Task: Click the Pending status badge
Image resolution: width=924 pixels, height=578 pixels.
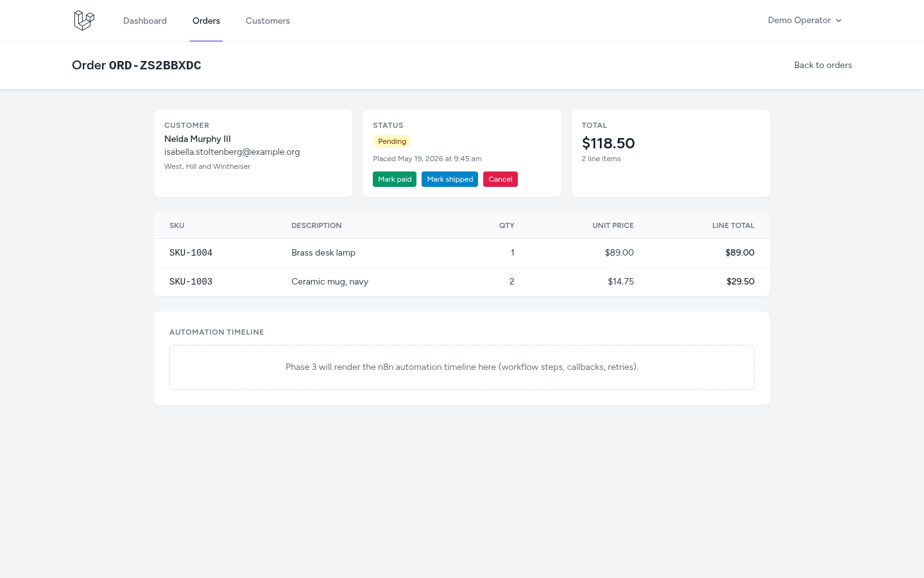Action: [392, 141]
